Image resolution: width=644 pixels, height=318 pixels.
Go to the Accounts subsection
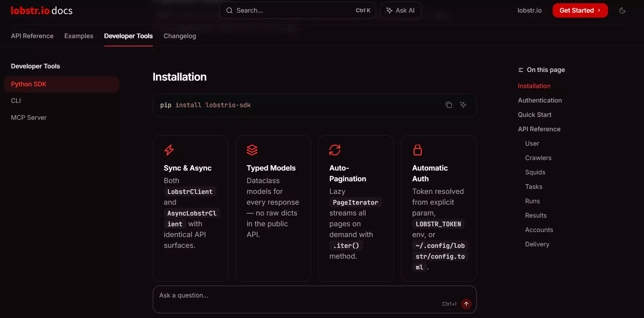[539, 230]
